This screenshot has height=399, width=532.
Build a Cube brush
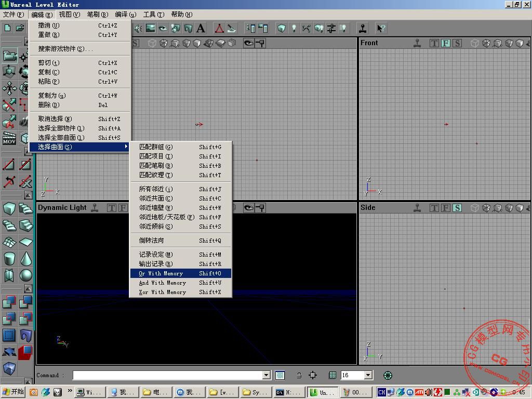pyautogui.click(x=9, y=208)
